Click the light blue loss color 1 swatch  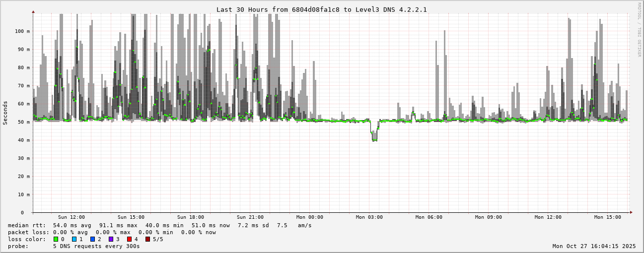(74, 239)
